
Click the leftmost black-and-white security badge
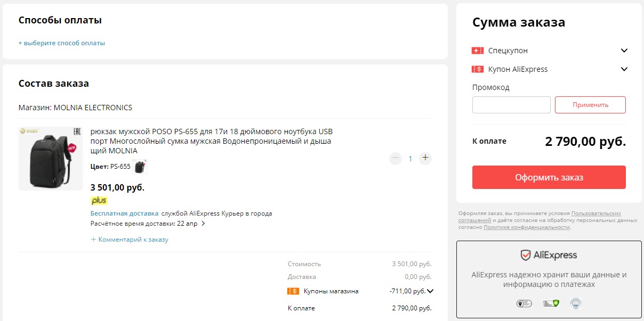click(x=524, y=303)
